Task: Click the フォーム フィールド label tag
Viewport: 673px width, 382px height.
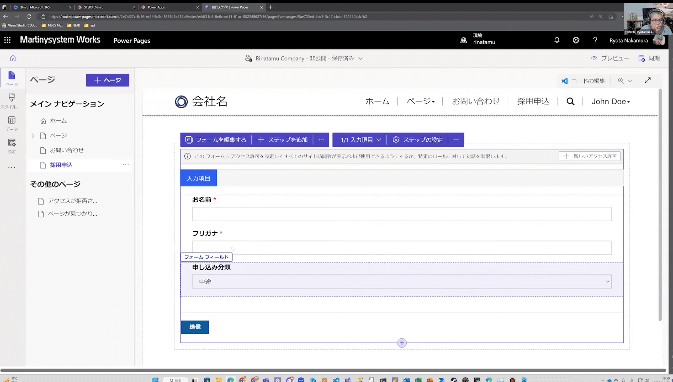Action: [206, 257]
